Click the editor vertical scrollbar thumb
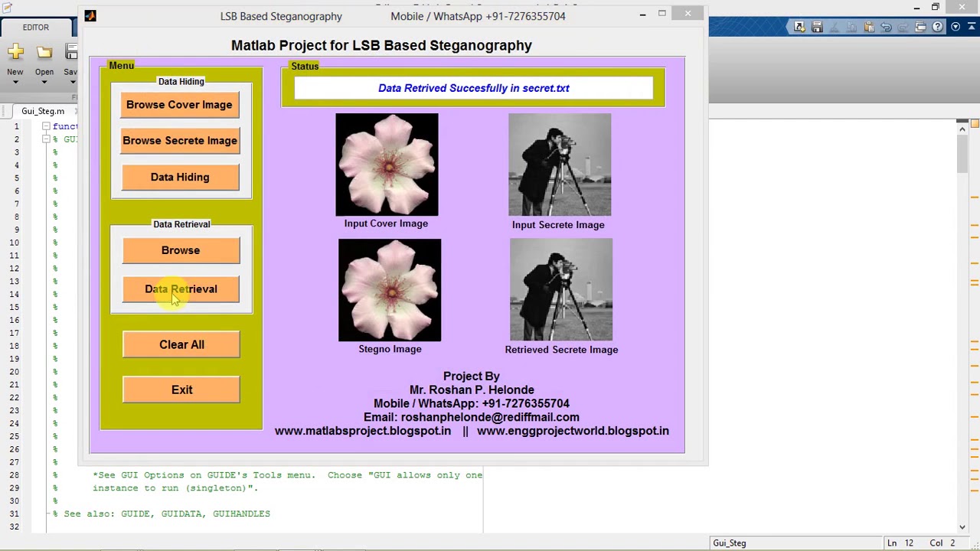 (x=962, y=155)
